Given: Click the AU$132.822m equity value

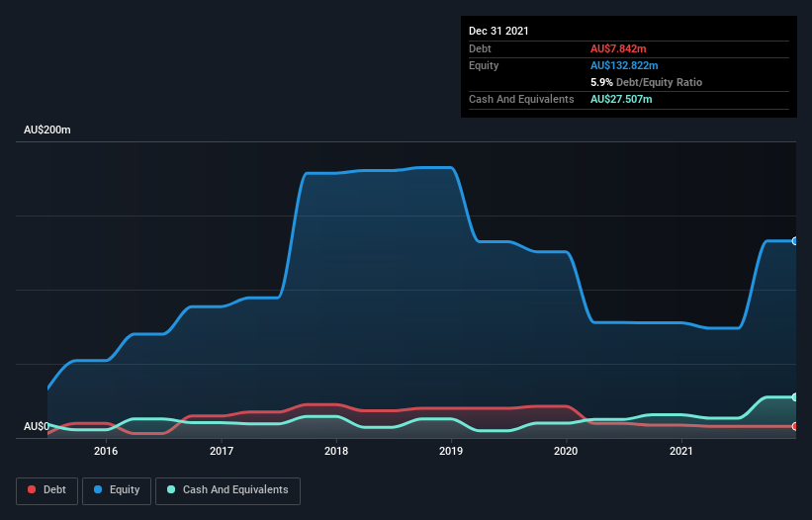Looking at the screenshot, I should coord(624,65).
